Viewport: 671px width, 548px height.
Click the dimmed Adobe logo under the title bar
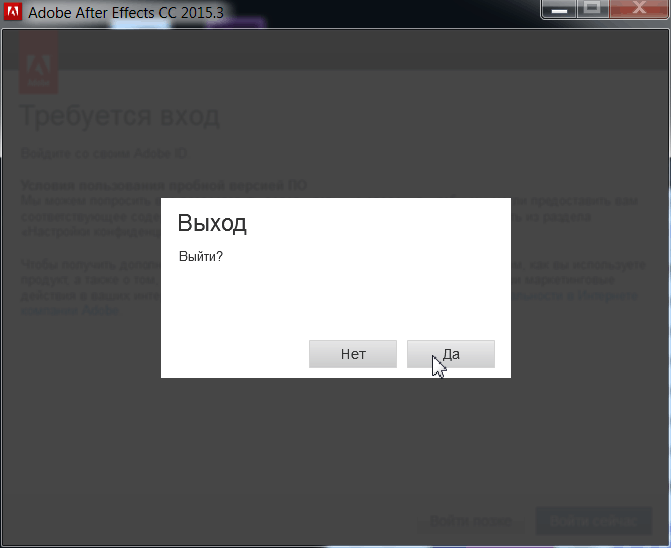tap(39, 62)
